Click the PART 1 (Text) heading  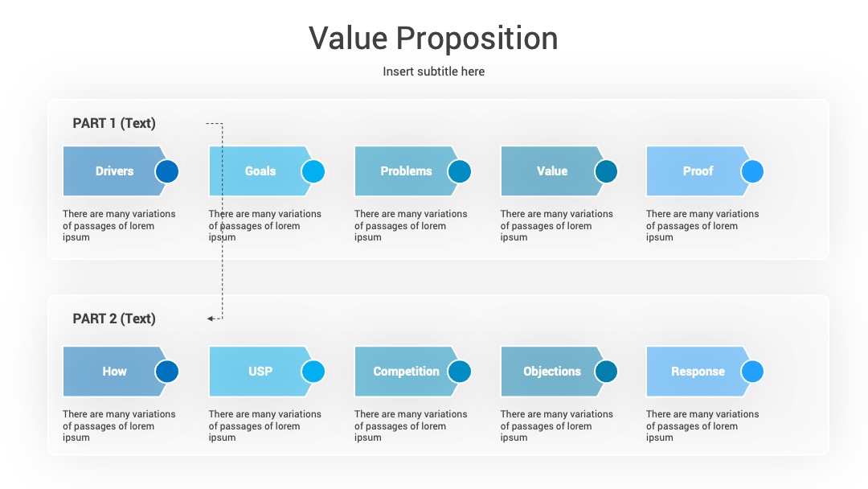click(114, 123)
